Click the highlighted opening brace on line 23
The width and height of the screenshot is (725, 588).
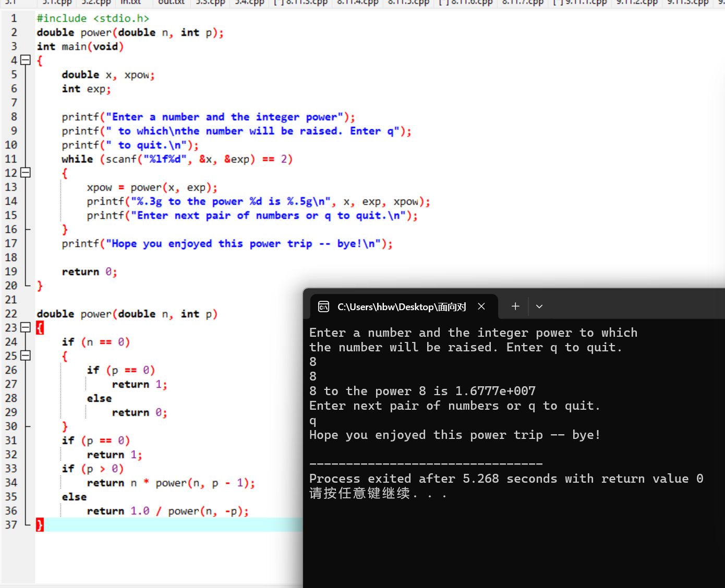point(40,328)
